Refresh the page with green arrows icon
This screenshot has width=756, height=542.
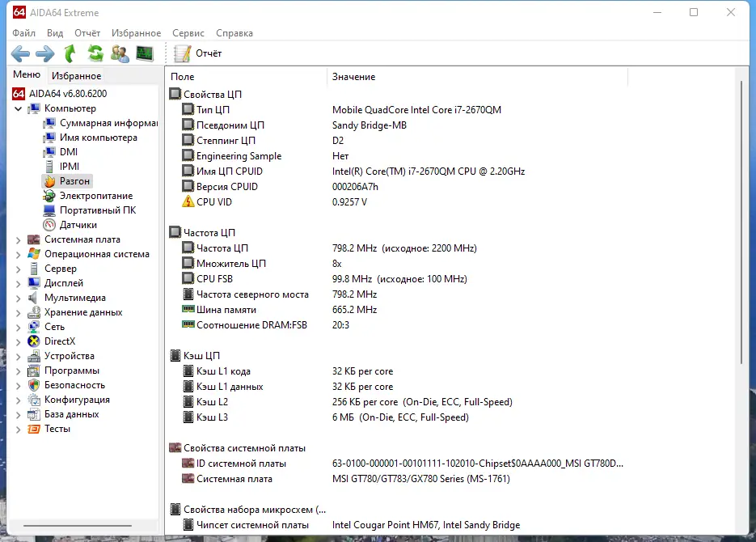coord(95,53)
